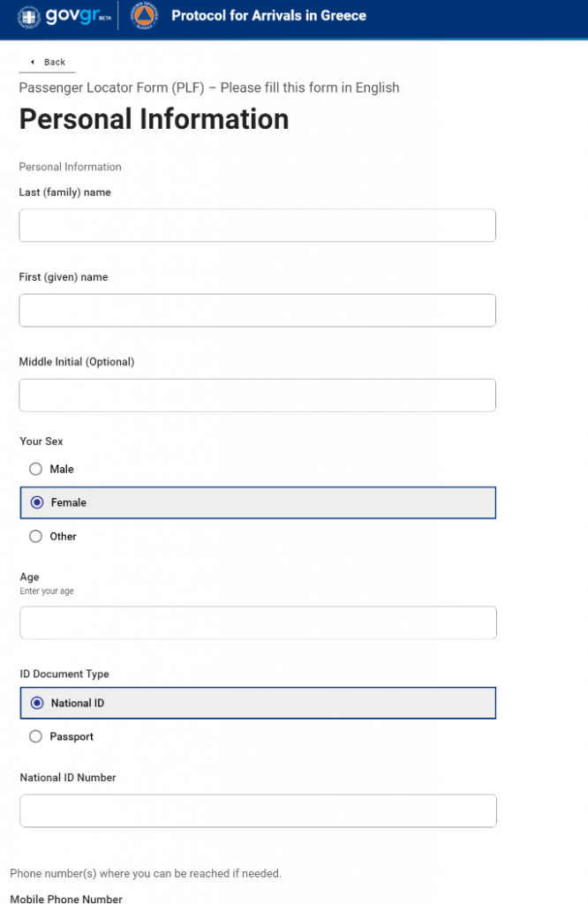Focus the Age input field
This screenshot has height=904, width=588.
[258, 622]
